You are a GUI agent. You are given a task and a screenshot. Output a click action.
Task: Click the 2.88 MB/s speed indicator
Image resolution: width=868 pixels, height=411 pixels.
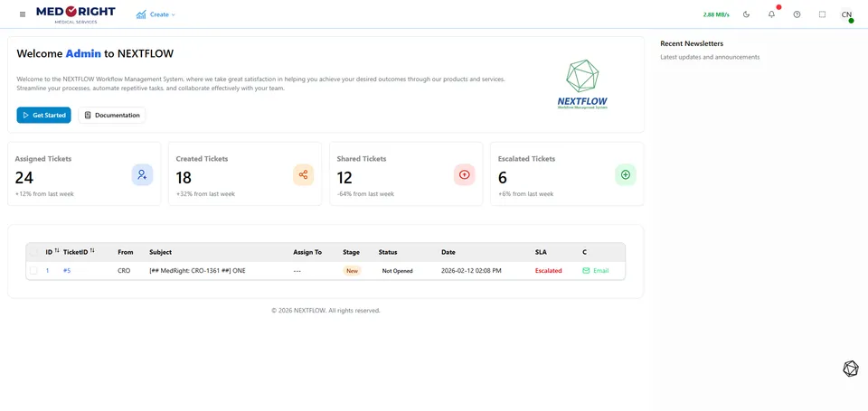716,14
